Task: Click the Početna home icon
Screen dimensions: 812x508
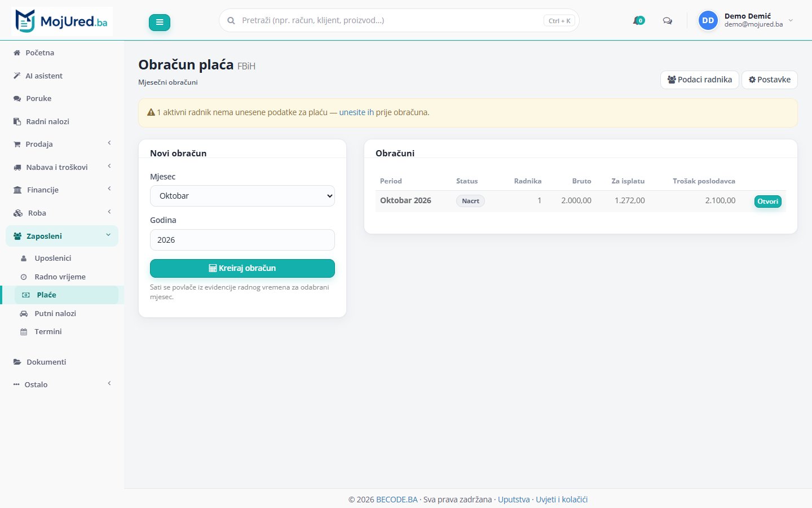Action: tap(17, 52)
